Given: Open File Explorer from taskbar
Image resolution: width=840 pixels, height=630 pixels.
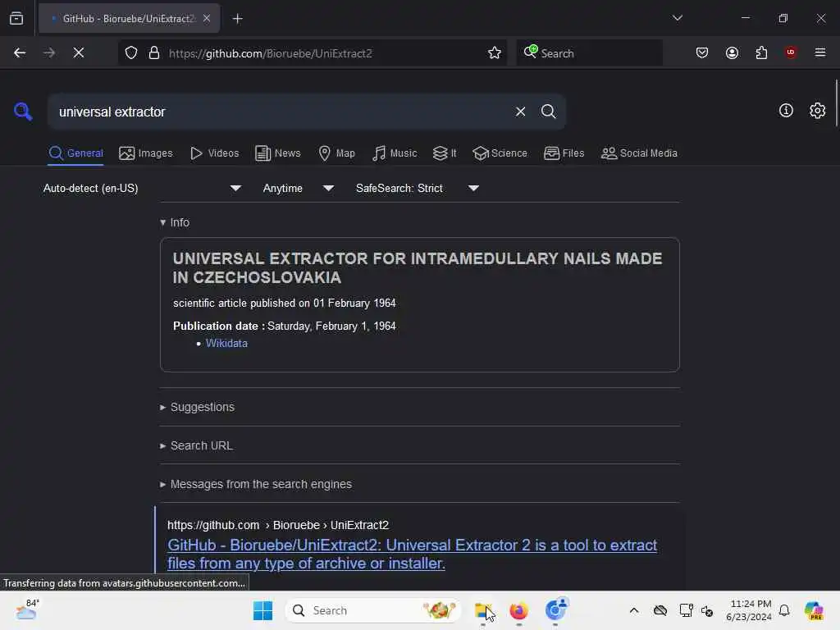Looking at the screenshot, I should [483, 610].
